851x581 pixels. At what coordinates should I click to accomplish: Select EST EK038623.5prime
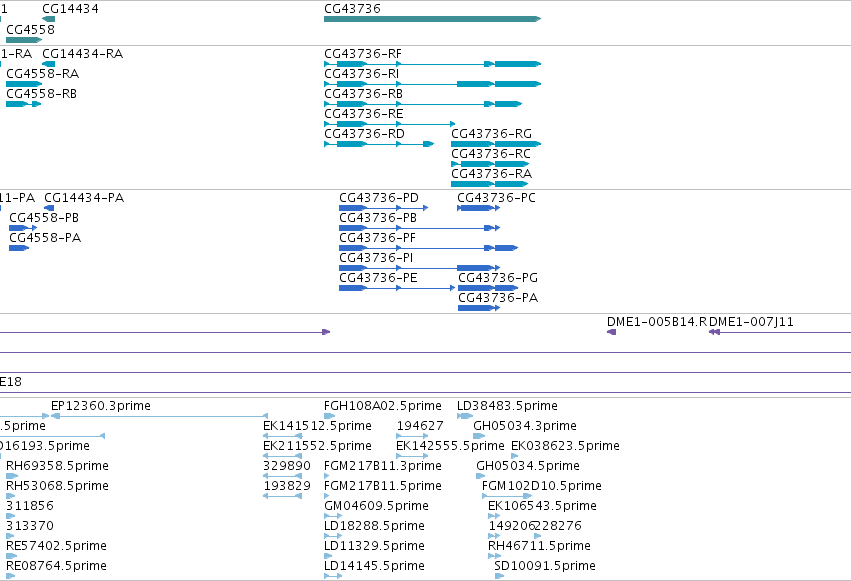pyautogui.click(x=515, y=456)
